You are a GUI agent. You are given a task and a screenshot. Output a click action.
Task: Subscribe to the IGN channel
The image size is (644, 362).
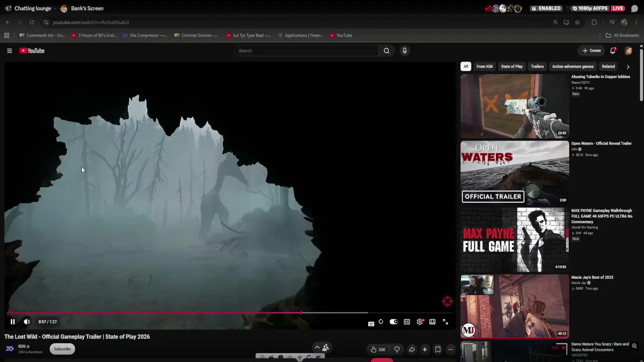(62, 349)
